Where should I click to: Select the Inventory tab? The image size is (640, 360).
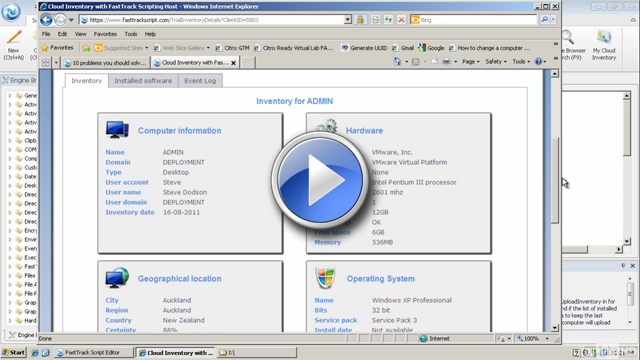[x=87, y=81]
